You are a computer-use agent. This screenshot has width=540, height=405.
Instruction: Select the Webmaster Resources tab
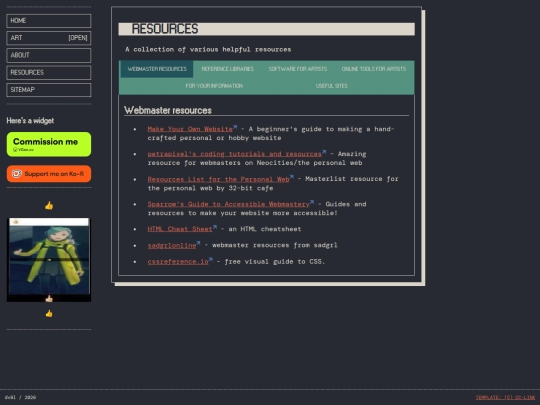[157, 69]
